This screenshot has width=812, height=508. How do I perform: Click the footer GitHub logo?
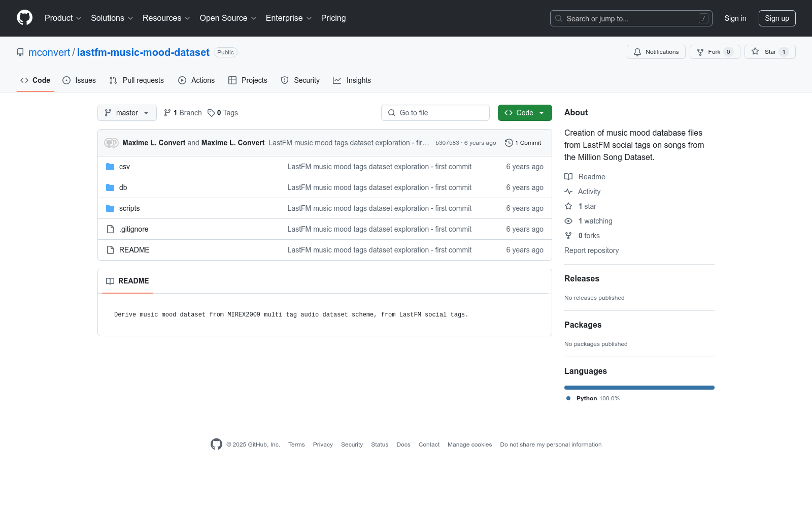coord(216,444)
